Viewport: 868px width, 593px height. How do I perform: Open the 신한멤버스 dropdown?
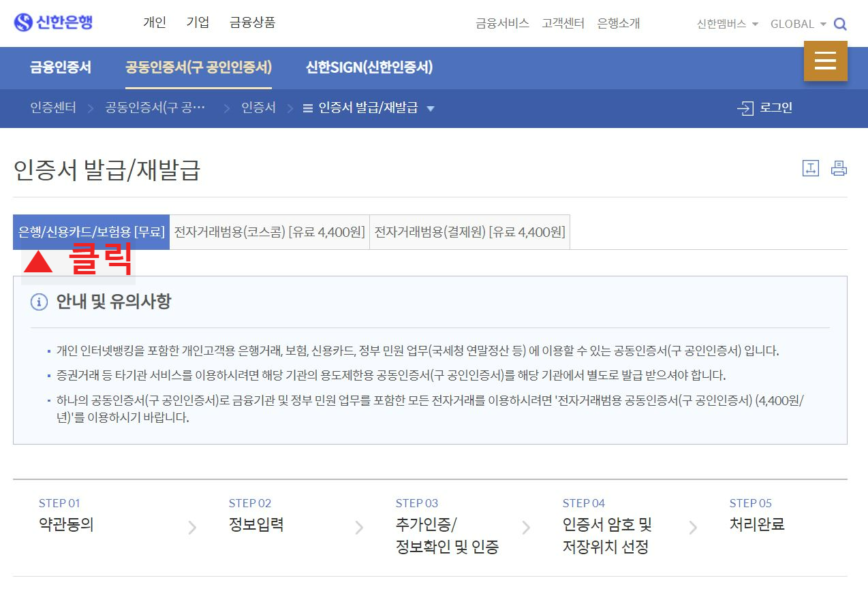click(x=724, y=23)
